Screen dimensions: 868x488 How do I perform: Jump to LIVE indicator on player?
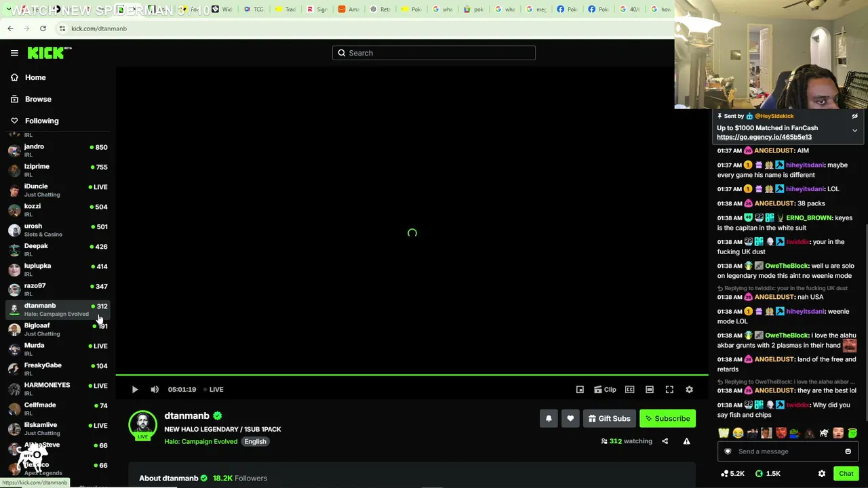coord(214,389)
